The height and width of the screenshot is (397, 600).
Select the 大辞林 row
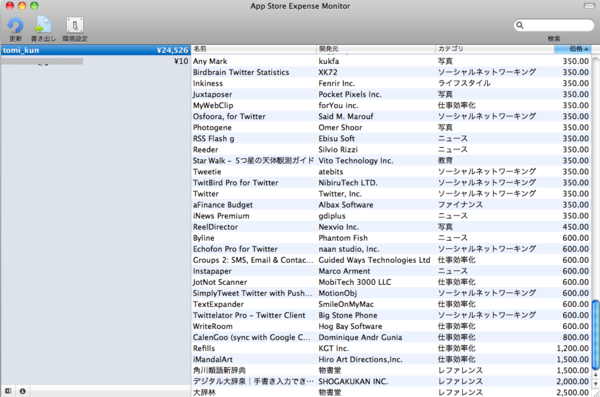point(391,392)
